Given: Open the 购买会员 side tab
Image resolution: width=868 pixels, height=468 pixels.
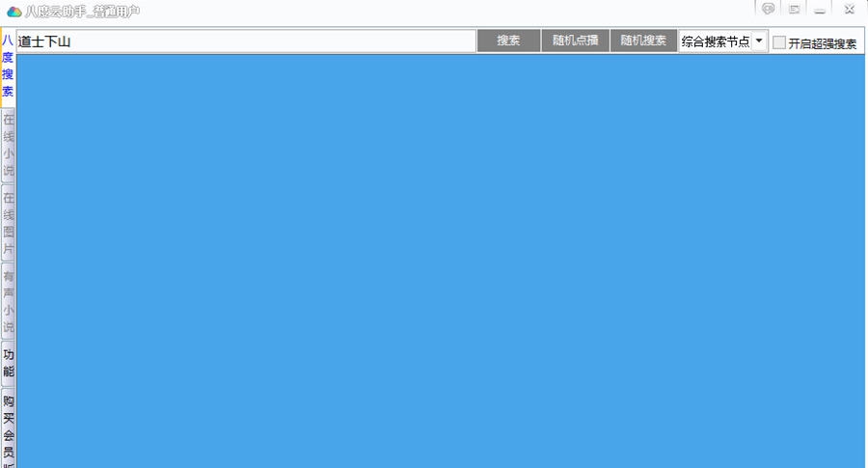Looking at the screenshot, I should [x=9, y=429].
